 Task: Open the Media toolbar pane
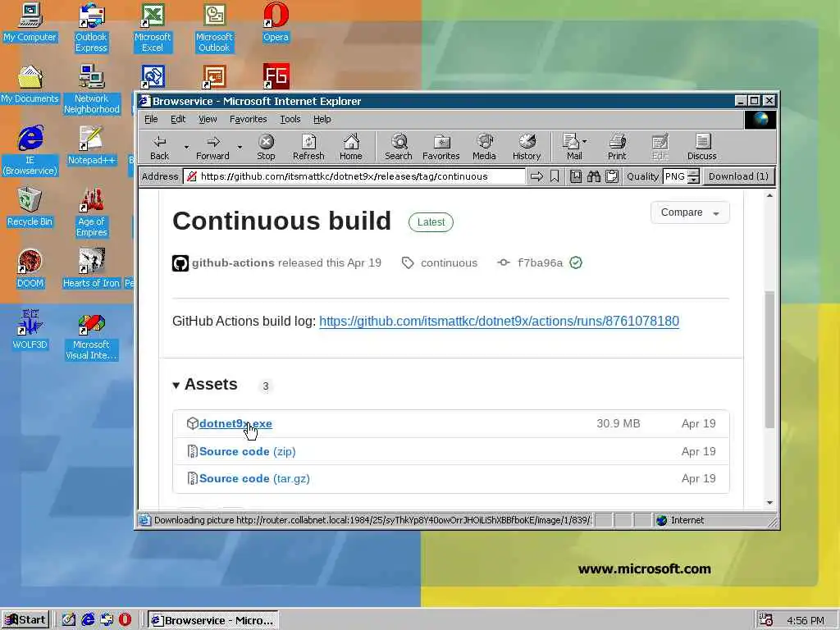(484, 148)
